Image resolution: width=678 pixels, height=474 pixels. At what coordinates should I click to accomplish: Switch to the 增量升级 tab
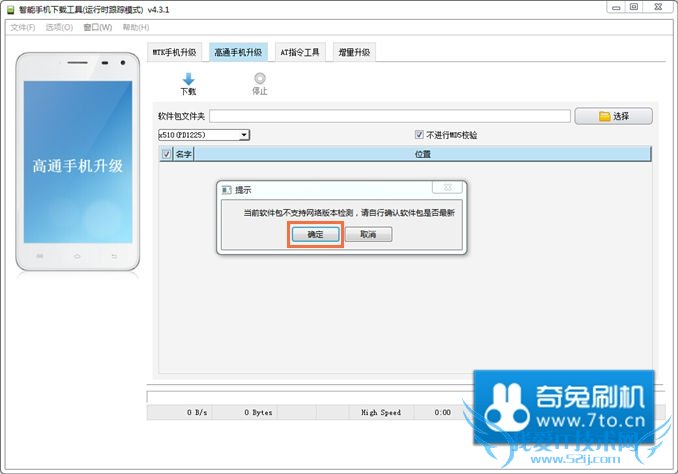point(354,52)
